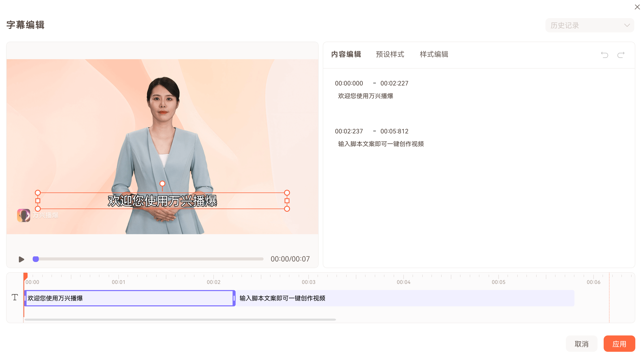644x363 pixels.
Task: Select the text track icon on the timeline
Action: [x=15, y=297]
